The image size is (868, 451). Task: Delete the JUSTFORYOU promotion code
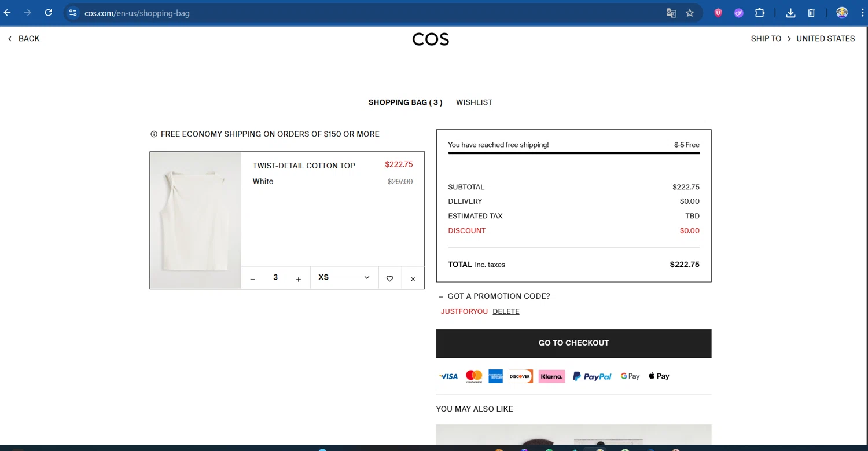click(506, 311)
